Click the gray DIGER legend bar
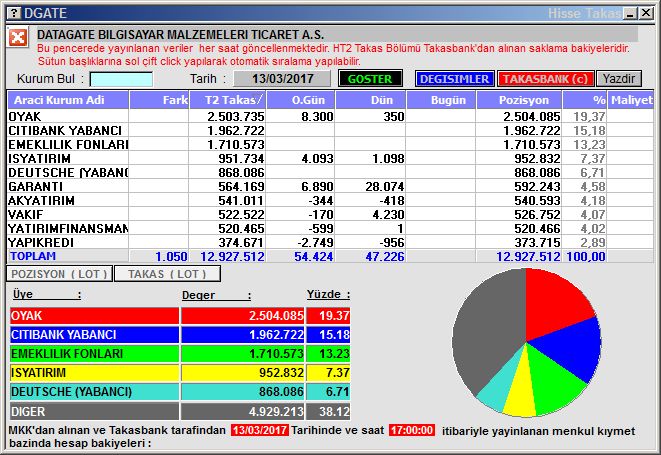This screenshot has height=455, width=661. coord(94,411)
